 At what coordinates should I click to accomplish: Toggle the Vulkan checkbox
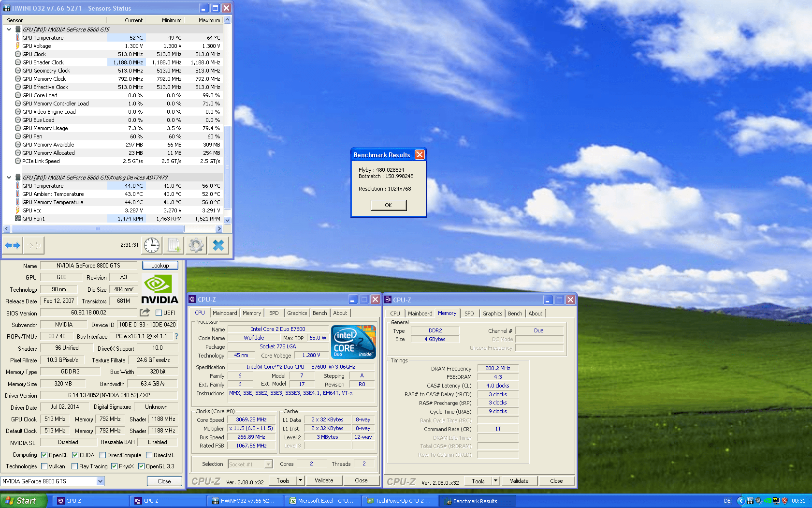[x=44, y=466]
